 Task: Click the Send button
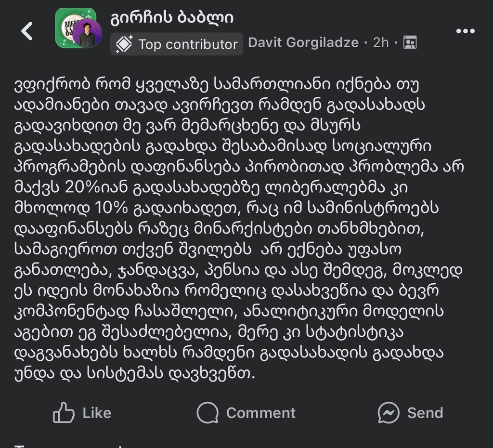[x=409, y=412]
